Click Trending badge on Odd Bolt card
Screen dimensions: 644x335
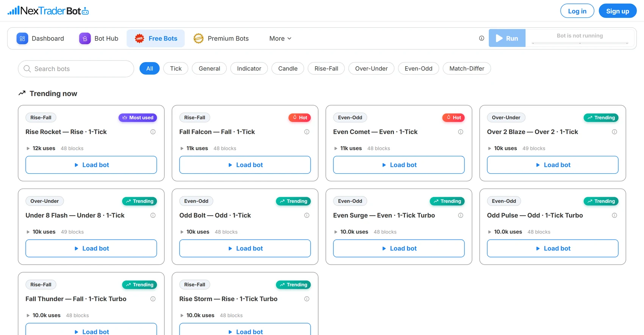pyautogui.click(x=293, y=201)
